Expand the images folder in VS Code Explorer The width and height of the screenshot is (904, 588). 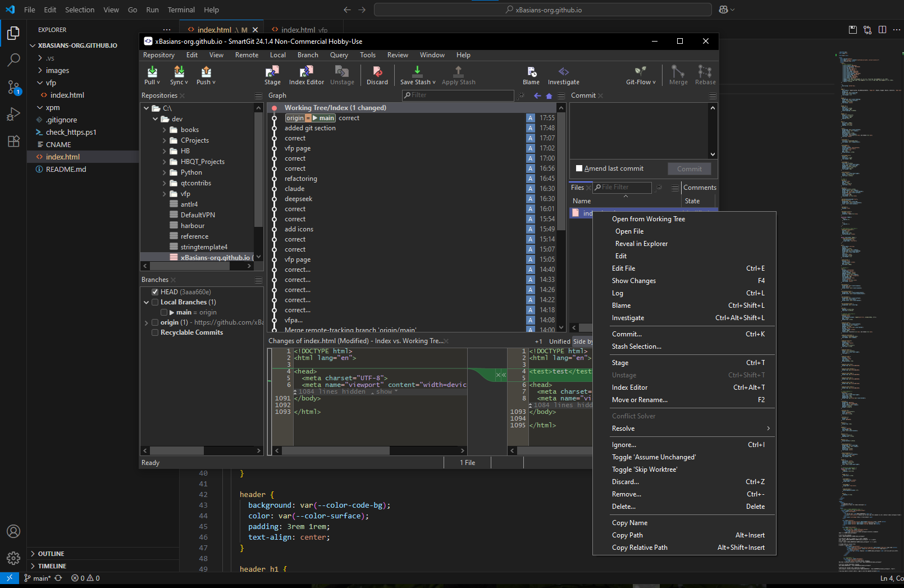coord(40,70)
